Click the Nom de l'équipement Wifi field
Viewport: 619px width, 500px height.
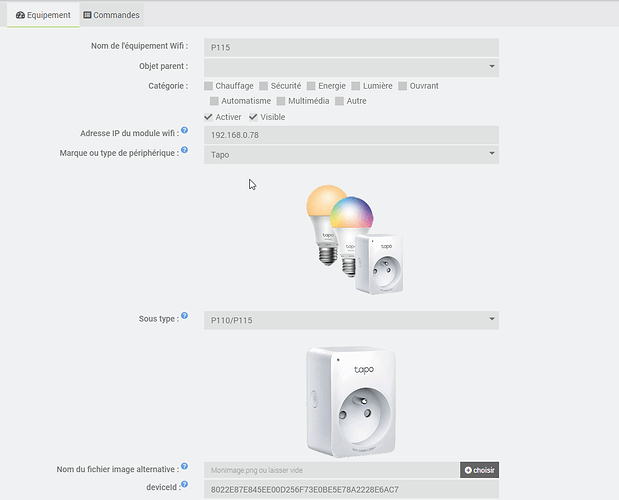[x=351, y=47]
